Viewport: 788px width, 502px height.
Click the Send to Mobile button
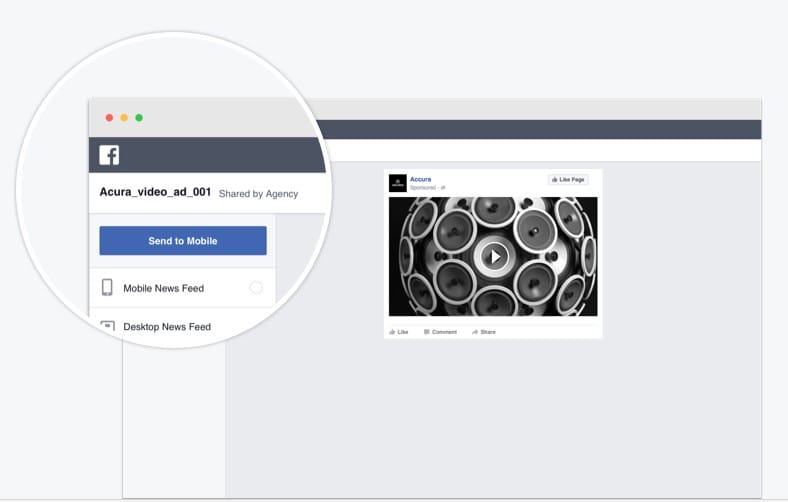point(183,241)
